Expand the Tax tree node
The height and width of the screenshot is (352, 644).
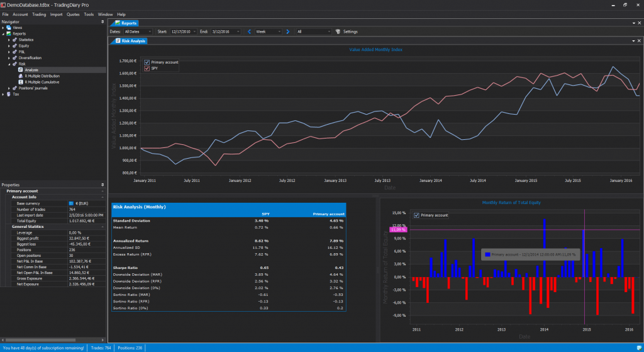coord(3,94)
